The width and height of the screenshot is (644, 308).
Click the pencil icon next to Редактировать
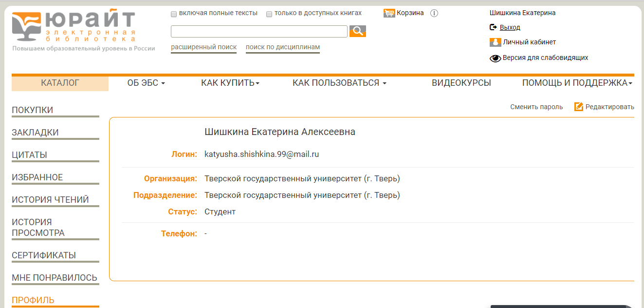click(x=577, y=106)
